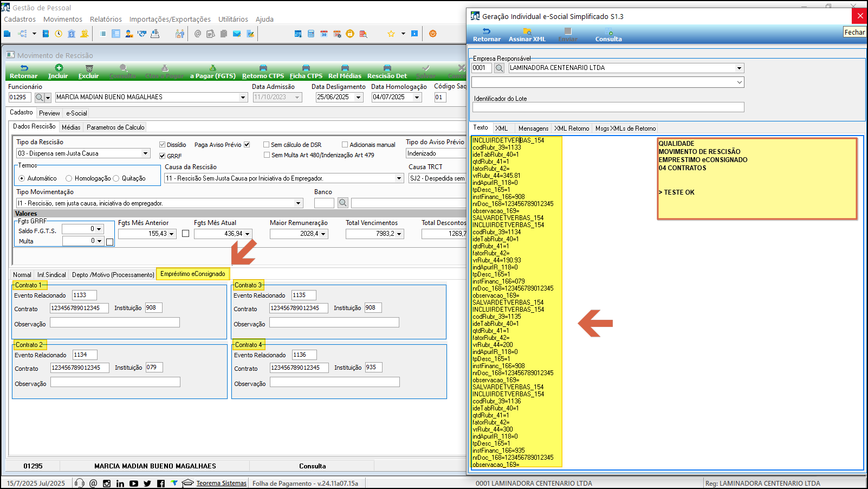Image resolution: width=868 pixels, height=489 pixels.
Task: Switch to the XML Retorno tab
Action: click(x=572, y=128)
